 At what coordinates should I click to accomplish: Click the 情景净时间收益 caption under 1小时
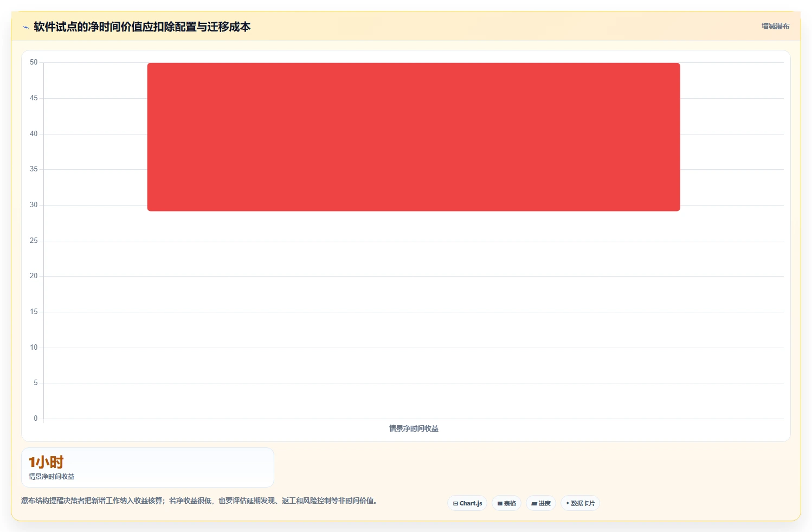(x=51, y=477)
